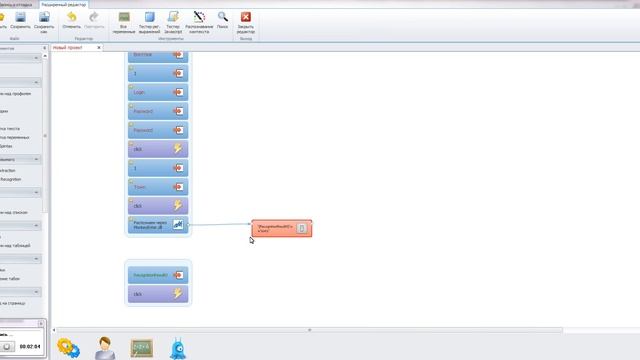This screenshot has width=640, height=360.
Task: Click the 00:02:04 recorder timer
Action: tap(30, 347)
